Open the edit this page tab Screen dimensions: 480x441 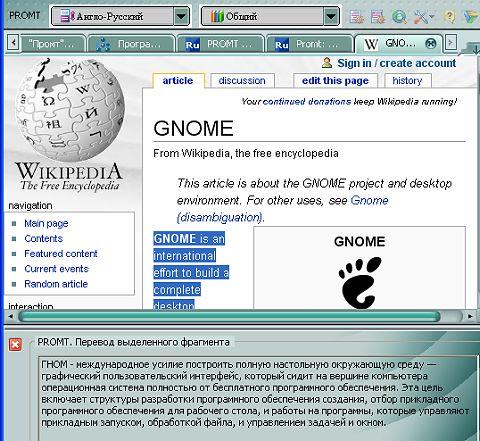[335, 80]
